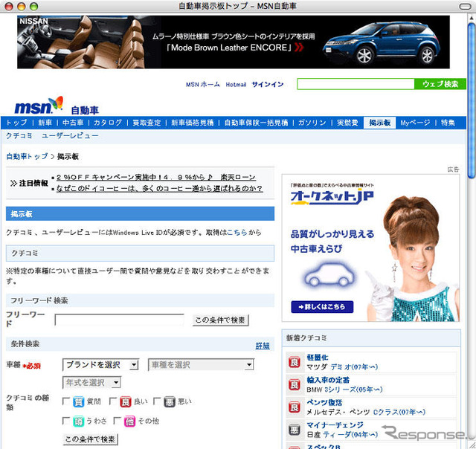This screenshot has height=449, width=476.
Task: Focus the フリーワード text field
Action: point(119,320)
